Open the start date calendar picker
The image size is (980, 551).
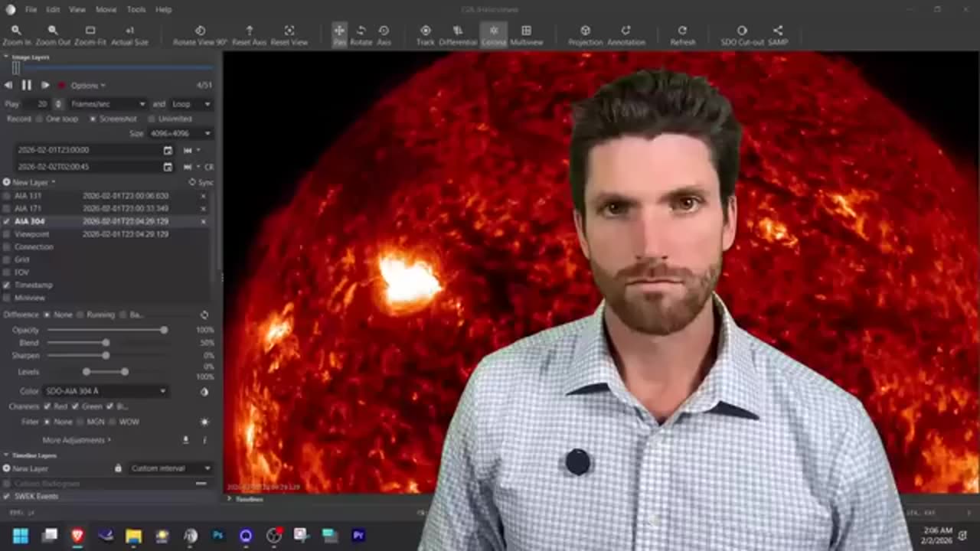(168, 150)
